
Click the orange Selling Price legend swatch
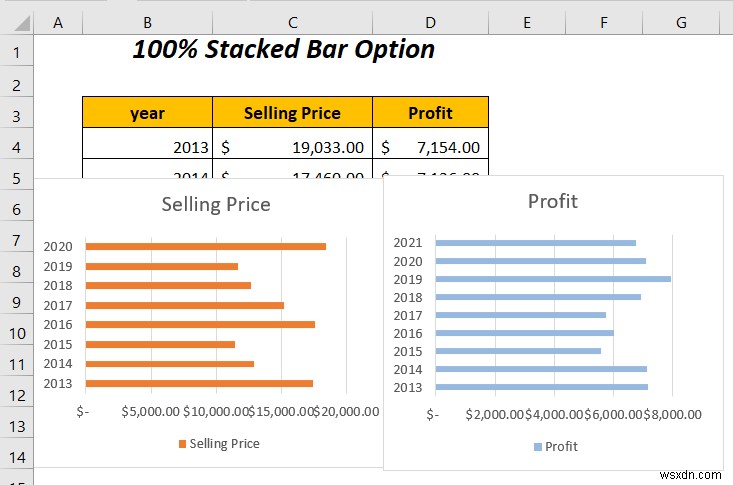pos(182,443)
